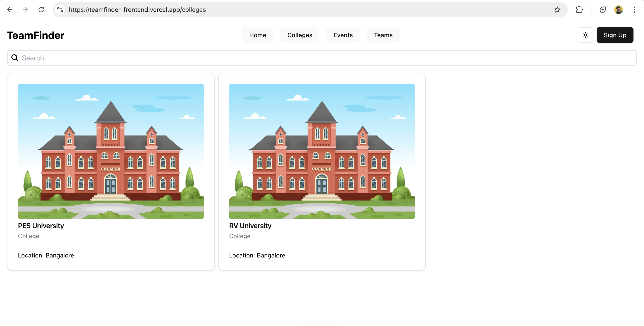Viewport: 644px width, 326px height.
Task: Bookmark this page with star icon
Action: coord(557,9)
